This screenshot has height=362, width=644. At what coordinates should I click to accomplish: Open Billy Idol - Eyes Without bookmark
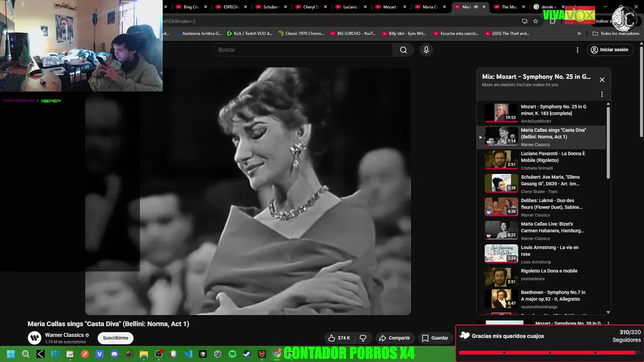[404, 34]
